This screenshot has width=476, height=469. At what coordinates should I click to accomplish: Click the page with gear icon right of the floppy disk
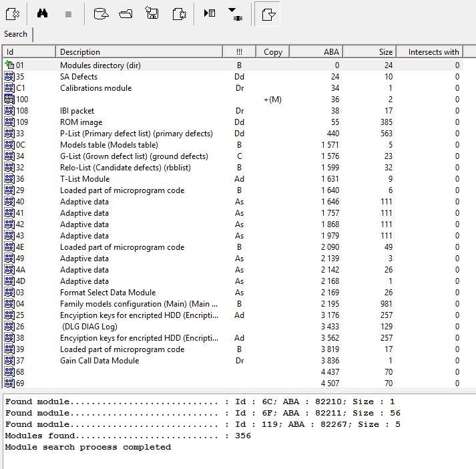coord(178,13)
